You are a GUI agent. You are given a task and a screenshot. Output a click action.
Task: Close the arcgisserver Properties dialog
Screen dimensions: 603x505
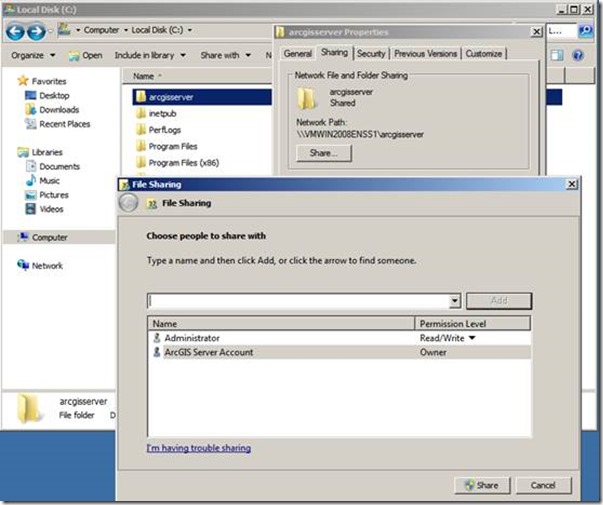pos(536,32)
